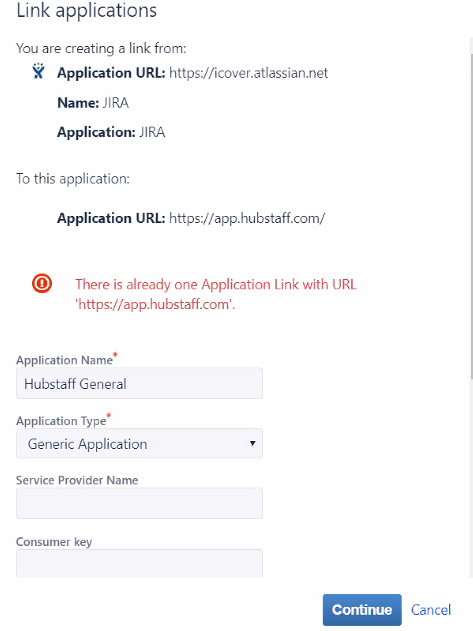
Task: Select the https://app.hubstaff.com/ URL text
Action: 247,218
